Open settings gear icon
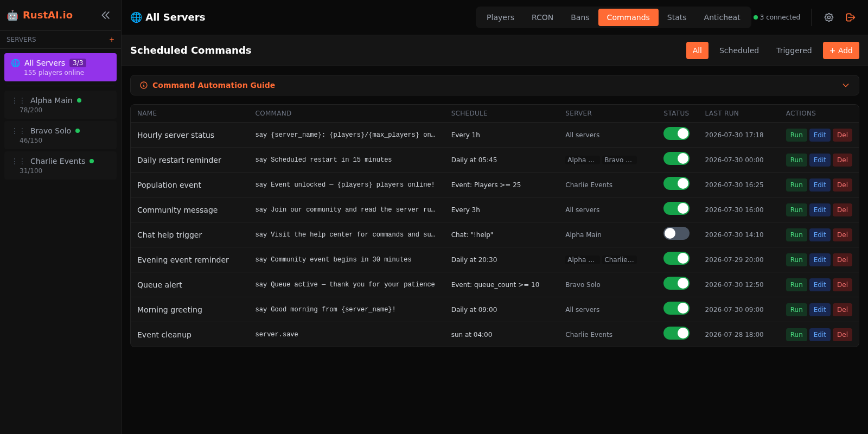 pyautogui.click(x=829, y=17)
